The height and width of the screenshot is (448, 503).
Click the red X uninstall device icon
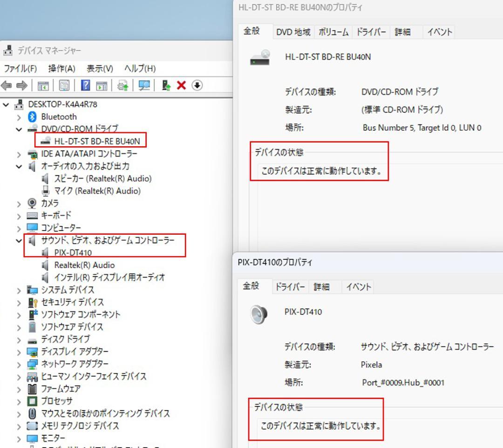pos(181,85)
